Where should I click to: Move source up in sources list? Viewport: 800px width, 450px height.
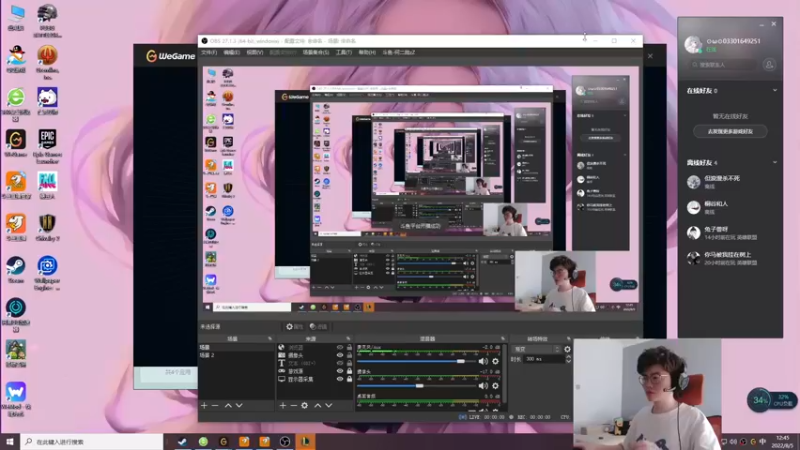click(x=318, y=406)
